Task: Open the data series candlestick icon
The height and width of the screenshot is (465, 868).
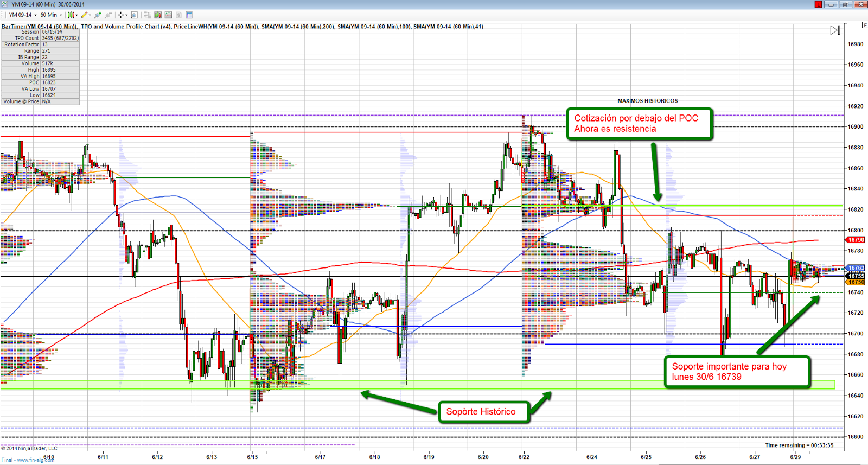Action: (x=158, y=15)
